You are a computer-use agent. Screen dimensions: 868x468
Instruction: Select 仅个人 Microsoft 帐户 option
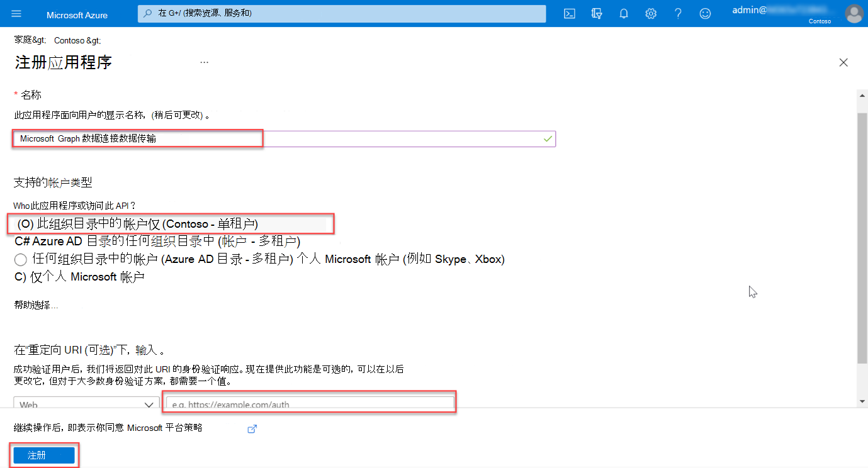(x=76, y=276)
